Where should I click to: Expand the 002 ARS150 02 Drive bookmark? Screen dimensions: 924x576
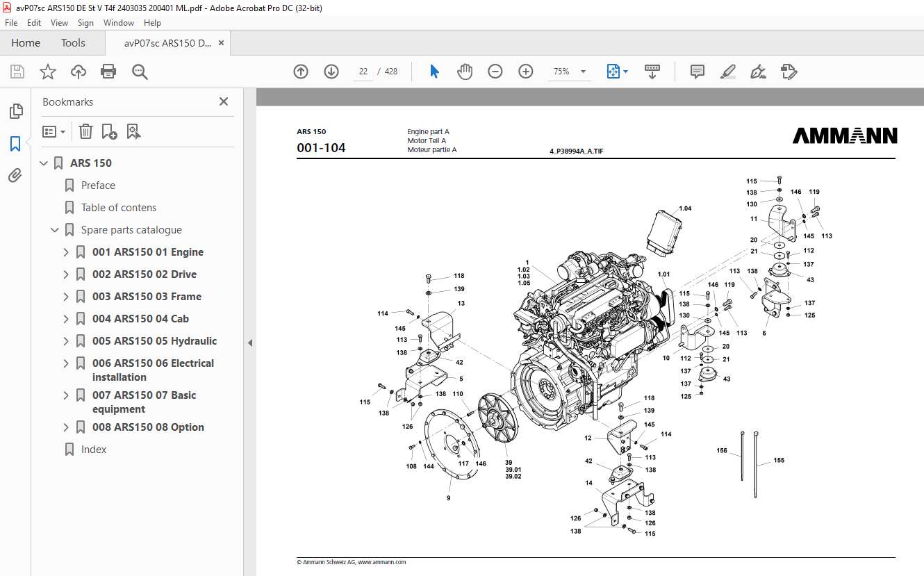tap(66, 274)
